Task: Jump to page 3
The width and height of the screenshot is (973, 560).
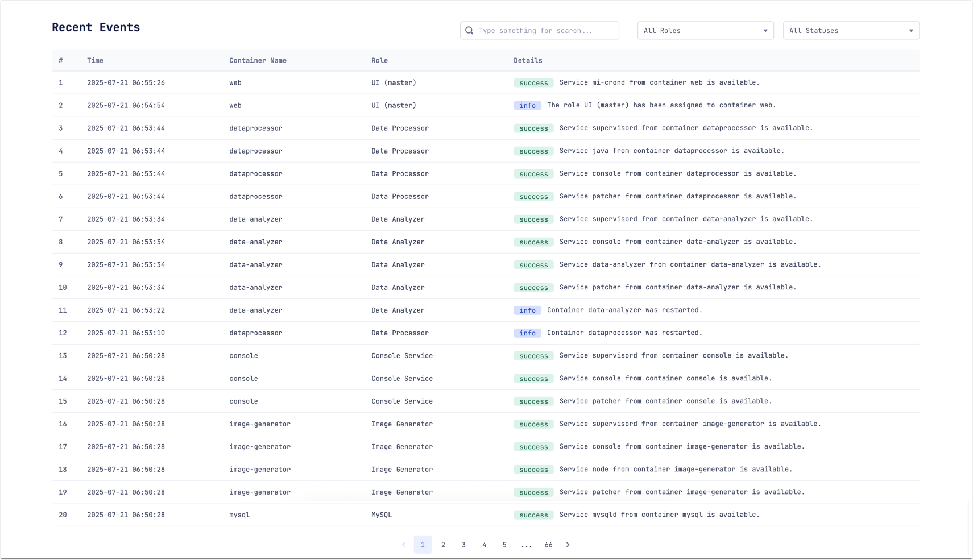Action: pyautogui.click(x=463, y=545)
